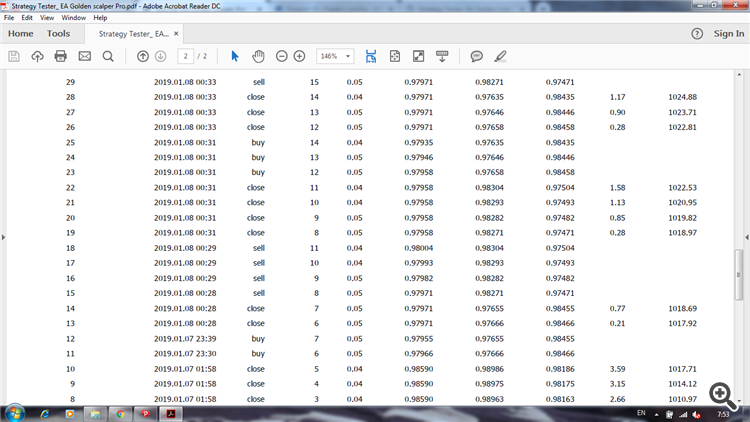This screenshot has height=422, width=750.
Task: Open the Help menu
Action: click(100, 18)
